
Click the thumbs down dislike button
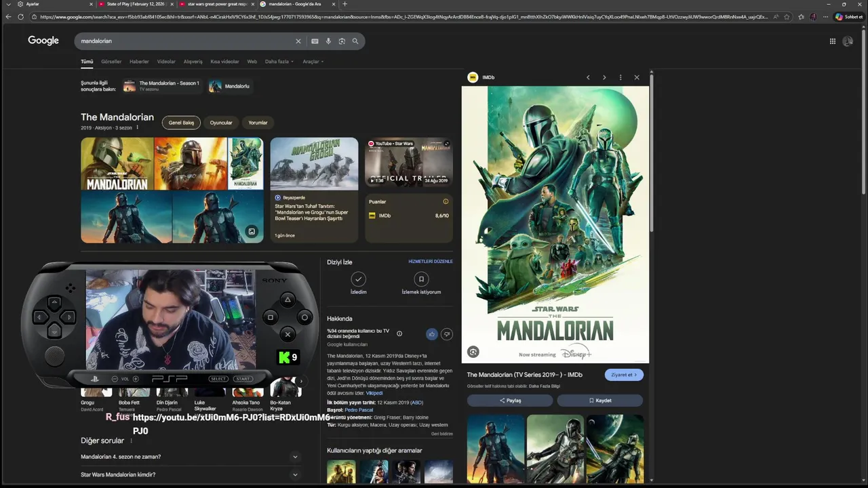point(446,334)
